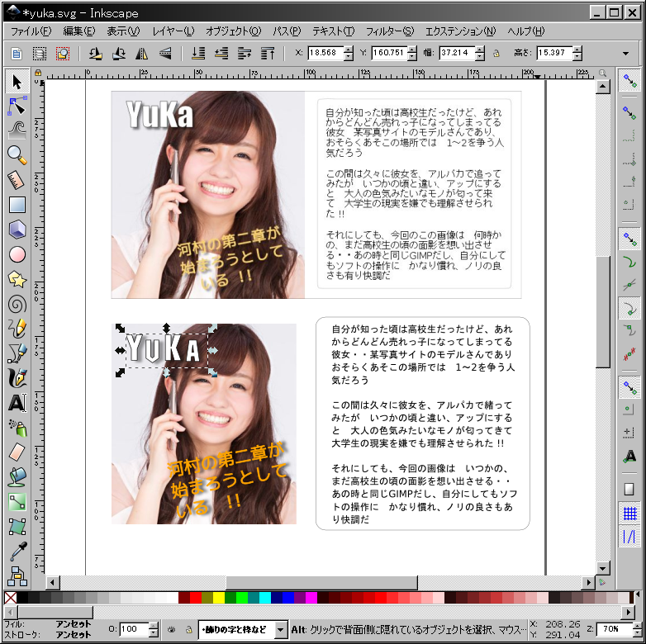
Task: Toggle current layer lock icon
Action: coord(188,629)
